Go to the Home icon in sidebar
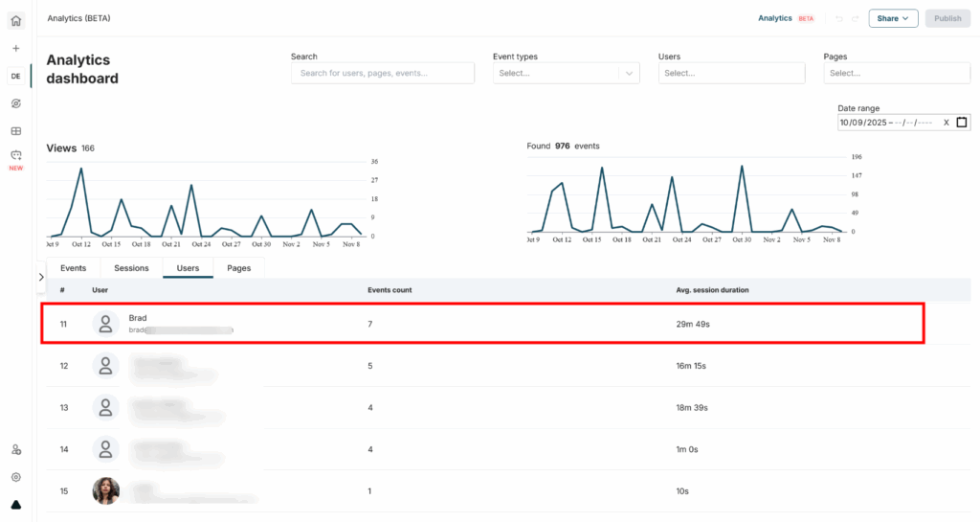 (x=15, y=20)
